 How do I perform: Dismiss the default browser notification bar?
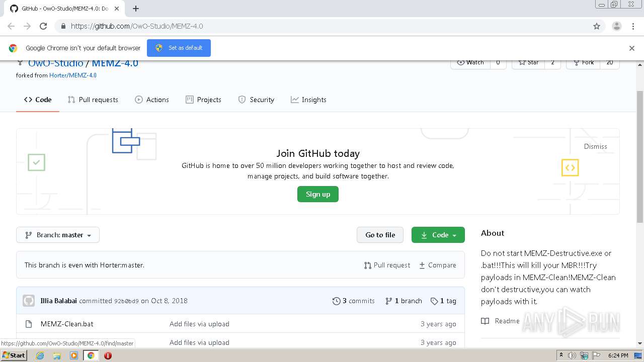(x=632, y=48)
